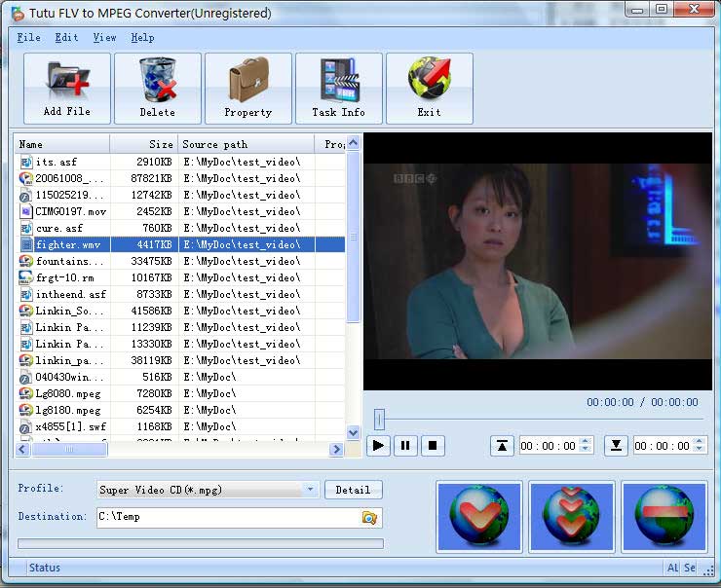Open the Edit menu
This screenshot has height=588, width=721.
(66, 38)
